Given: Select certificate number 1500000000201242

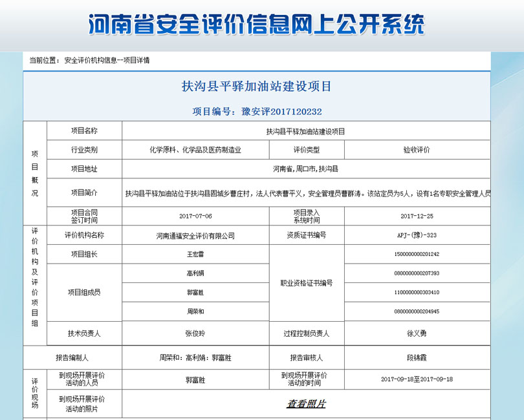Looking at the screenshot, I should click(x=417, y=254).
